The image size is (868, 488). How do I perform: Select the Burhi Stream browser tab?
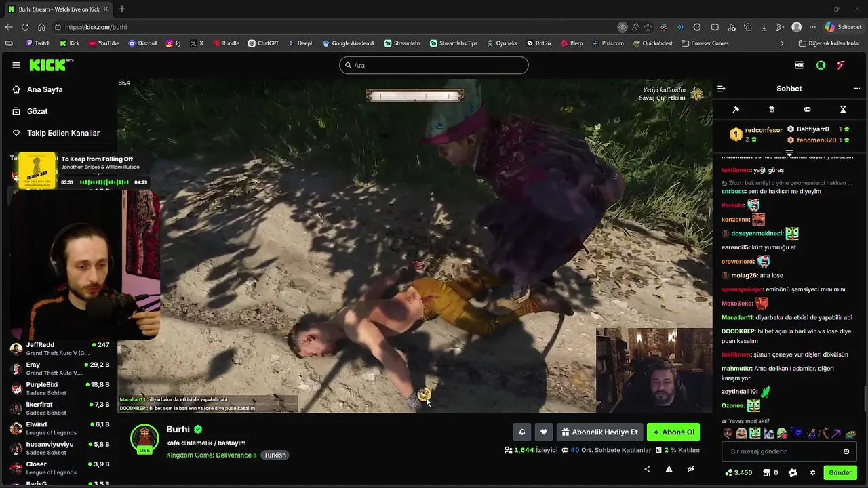(x=58, y=9)
